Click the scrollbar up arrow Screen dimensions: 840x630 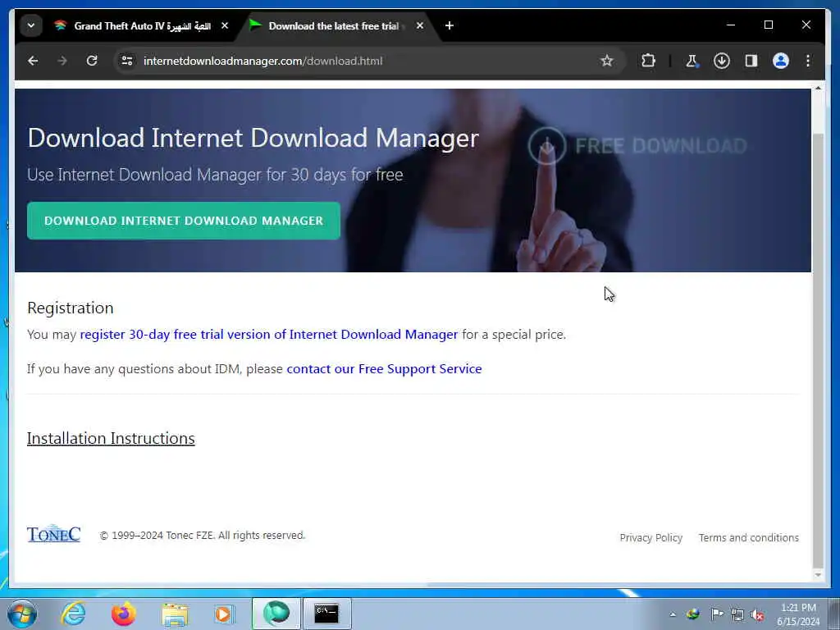818,88
